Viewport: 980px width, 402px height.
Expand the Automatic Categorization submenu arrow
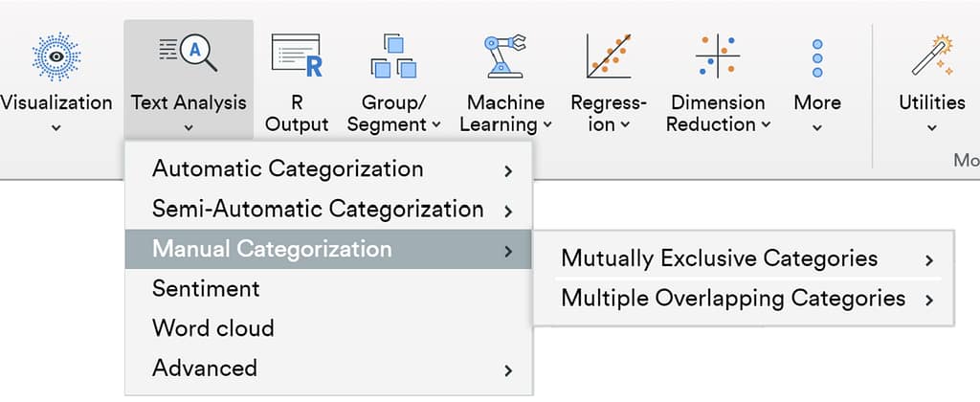pyautogui.click(x=508, y=171)
